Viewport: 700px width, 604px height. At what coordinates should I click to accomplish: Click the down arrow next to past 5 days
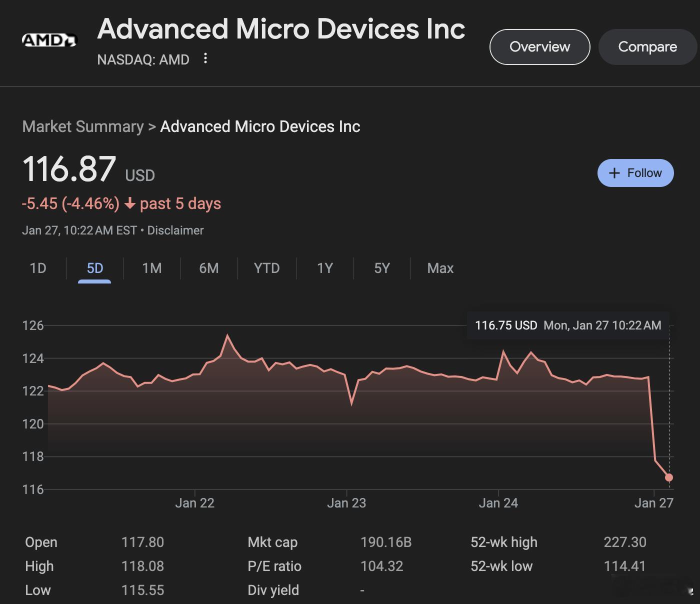click(x=130, y=203)
